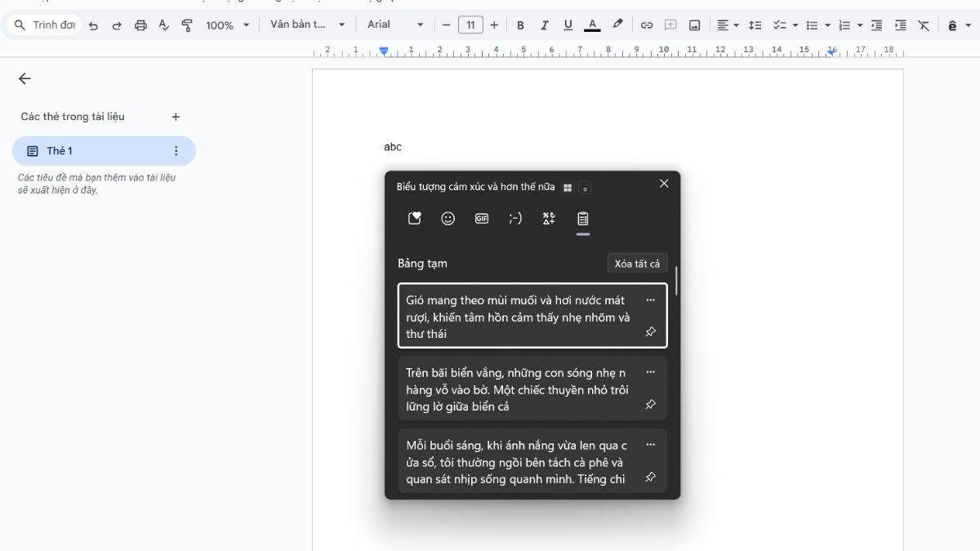Close the emoji and clipboard panel
The image size is (980, 551).
664,184
